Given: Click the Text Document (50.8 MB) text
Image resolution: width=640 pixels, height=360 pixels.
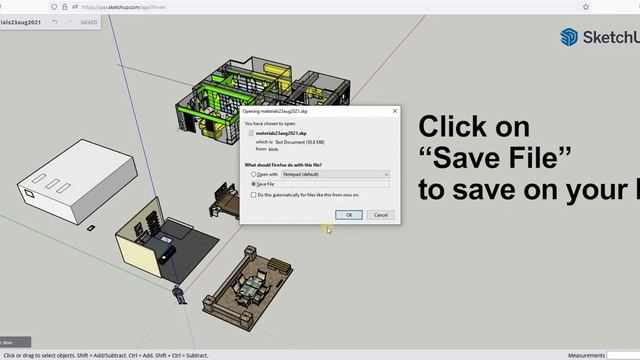Looking at the screenshot, I should (x=300, y=142).
